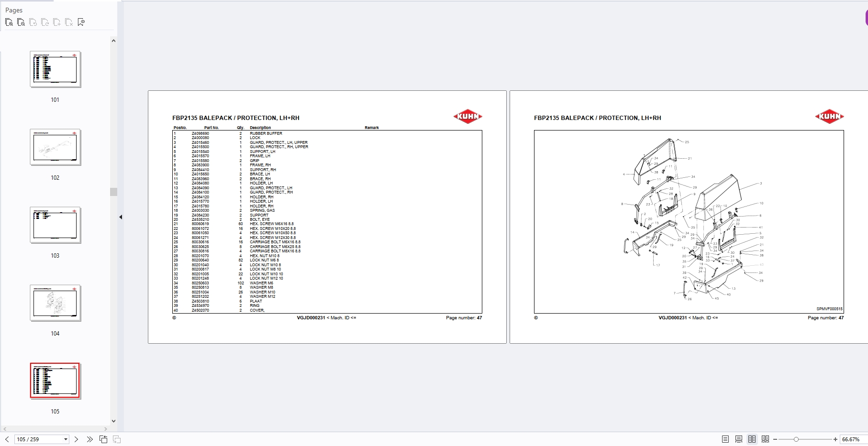Switch to two-page facing view
Image resolution: width=868 pixels, height=446 pixels.
click(752, 439)
